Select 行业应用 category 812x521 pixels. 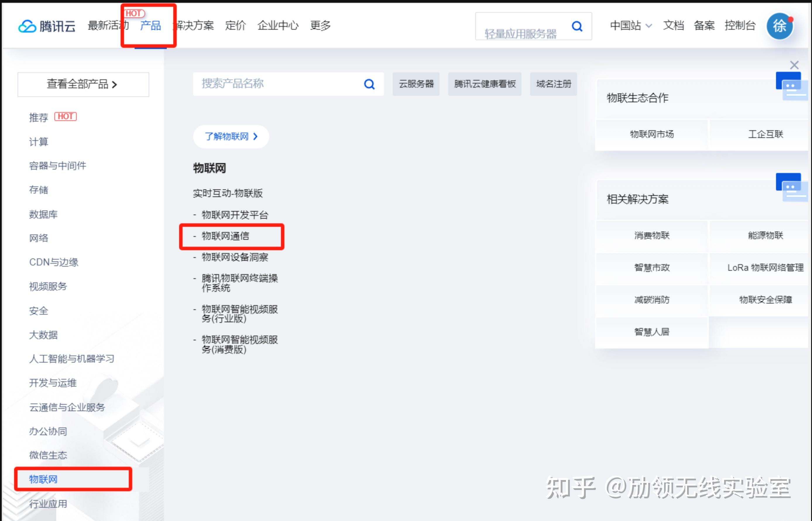[48, 504]
